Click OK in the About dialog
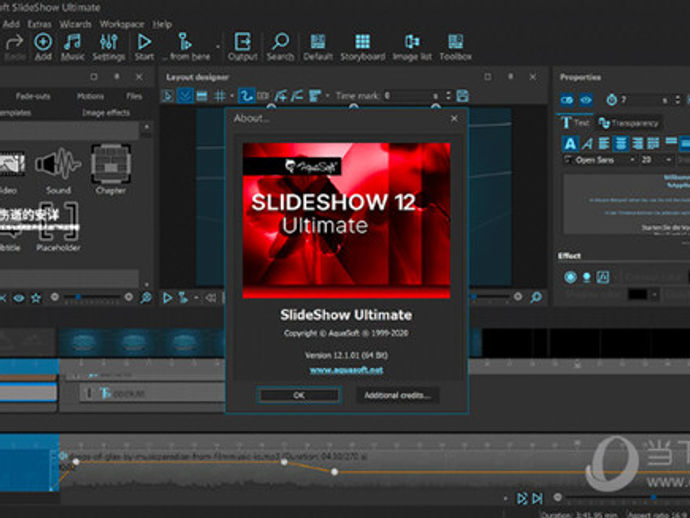The height and width of the screenshot is (518, 690). pos(299,395)
